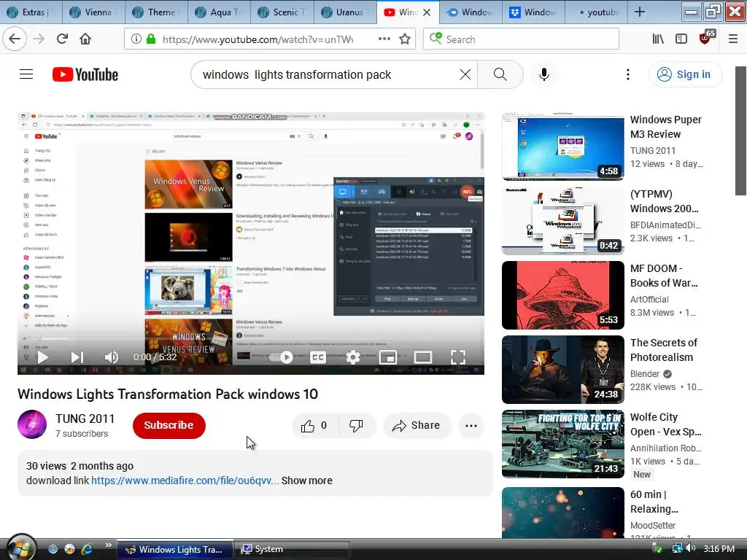Open the browser Library icon
The image size is (747, 560).
(x=658, y=39)
